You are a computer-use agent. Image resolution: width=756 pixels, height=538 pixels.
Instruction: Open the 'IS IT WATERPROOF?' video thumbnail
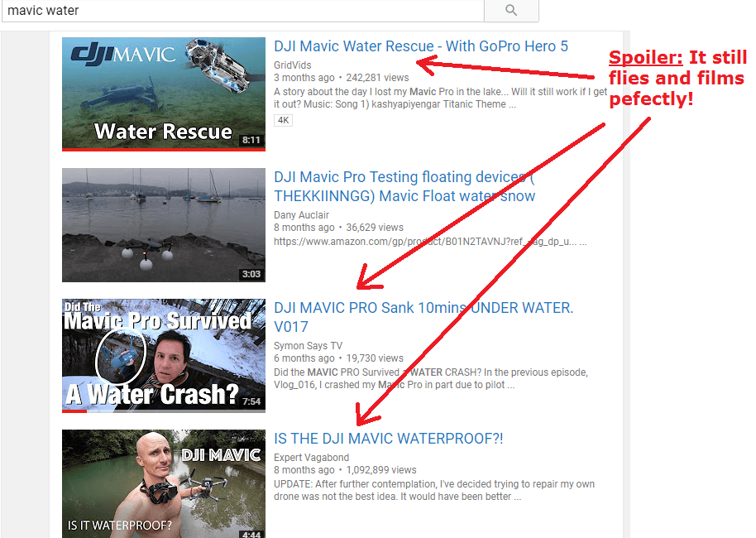pyautogui.click(x=164, y=484)
